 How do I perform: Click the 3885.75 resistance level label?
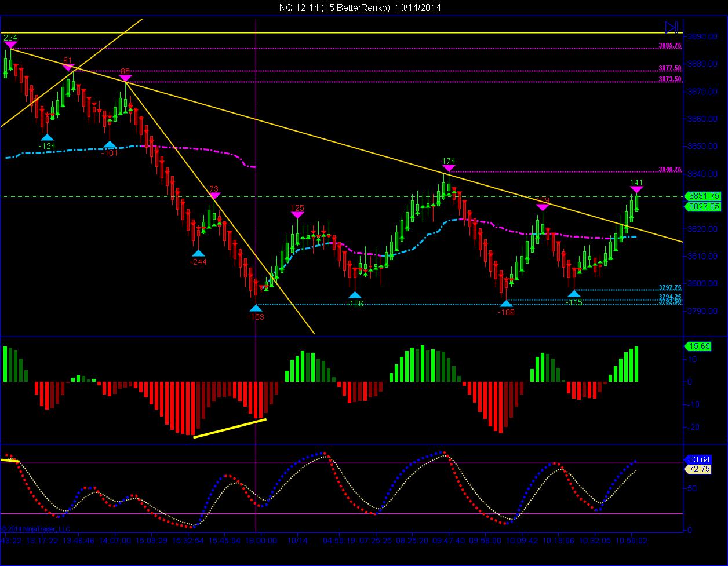pos(670,45)
